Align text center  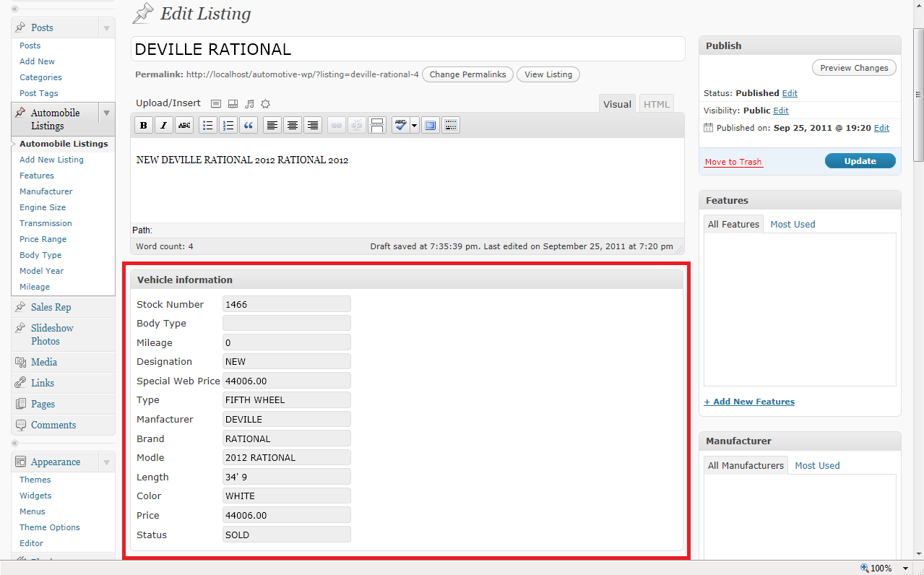[293, 126]
